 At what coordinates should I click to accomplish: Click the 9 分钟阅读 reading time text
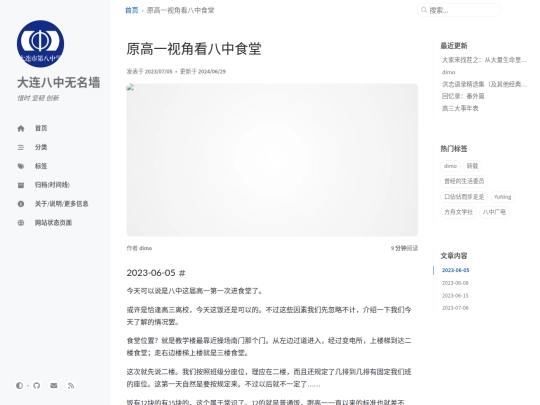(404, 248)
